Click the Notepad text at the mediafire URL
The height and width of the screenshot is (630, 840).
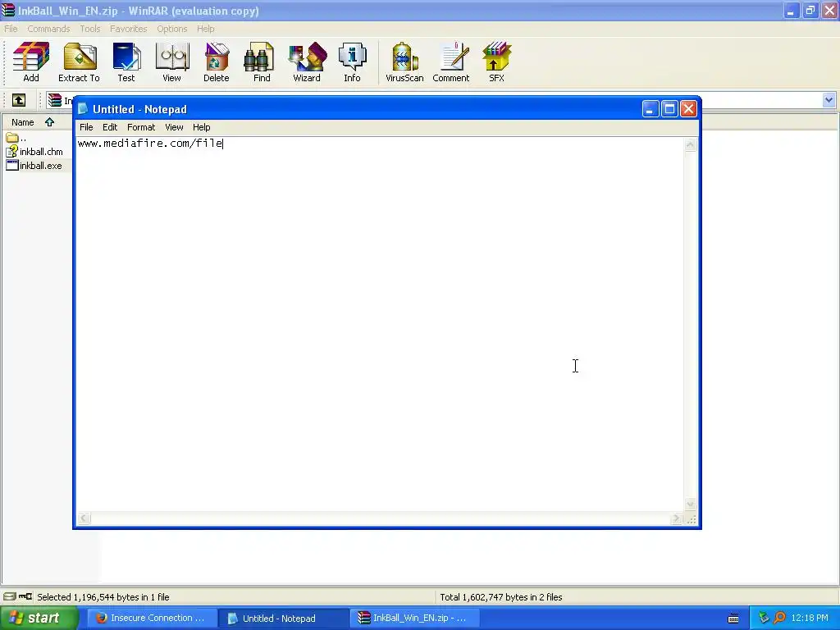point(150,143)
